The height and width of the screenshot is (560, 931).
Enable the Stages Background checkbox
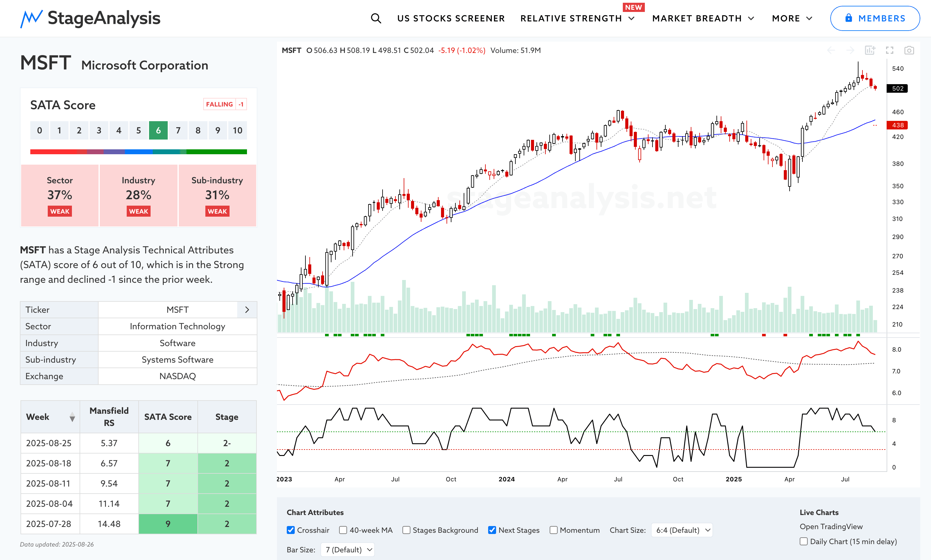click(406, 530)
